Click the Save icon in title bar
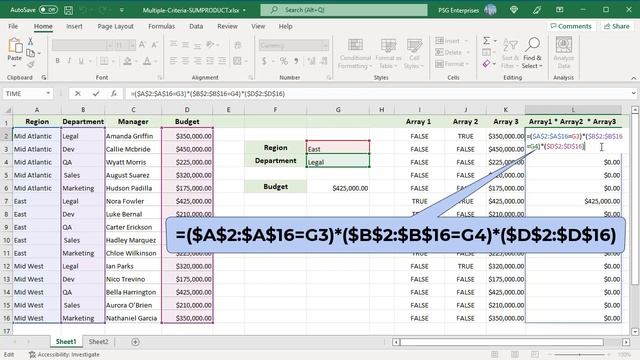Screen dimensions: 640x360 pos(69,10)
